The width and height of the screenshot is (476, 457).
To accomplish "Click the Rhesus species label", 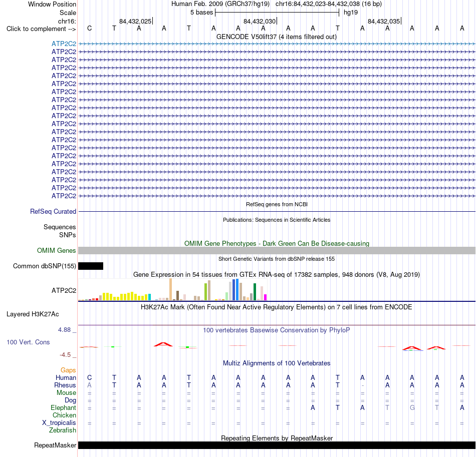I will 65,385.
